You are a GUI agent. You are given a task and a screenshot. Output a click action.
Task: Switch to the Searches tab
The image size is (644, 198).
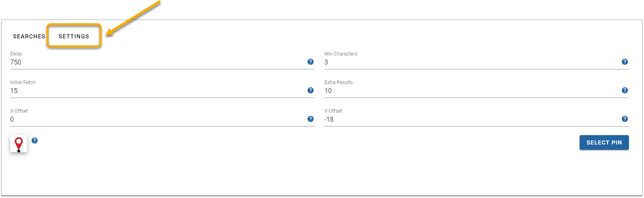pos(29,36)
